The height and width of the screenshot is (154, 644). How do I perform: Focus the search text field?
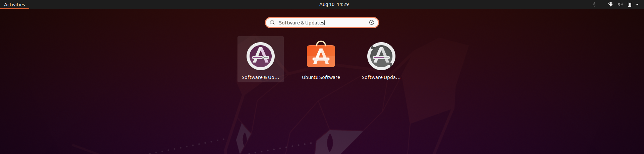322,22
